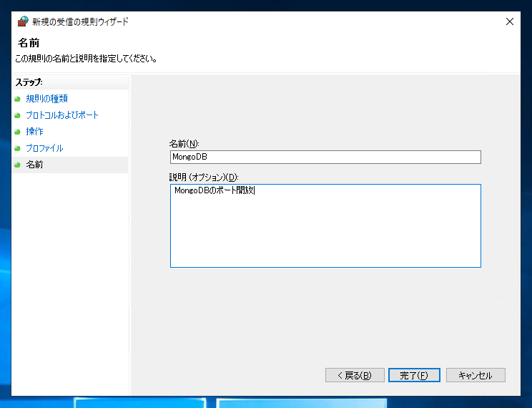Click in the 説明 (オプション) text area
The height and width of the screenshot is (408, 532).
click(325, 225)
